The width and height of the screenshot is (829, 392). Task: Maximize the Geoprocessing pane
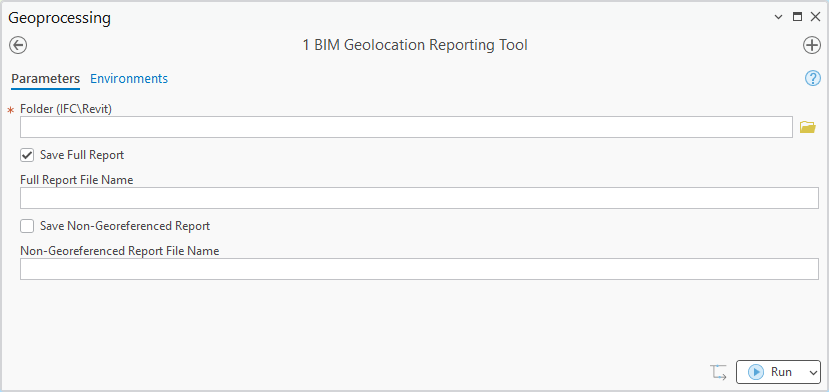click(797, 17)
